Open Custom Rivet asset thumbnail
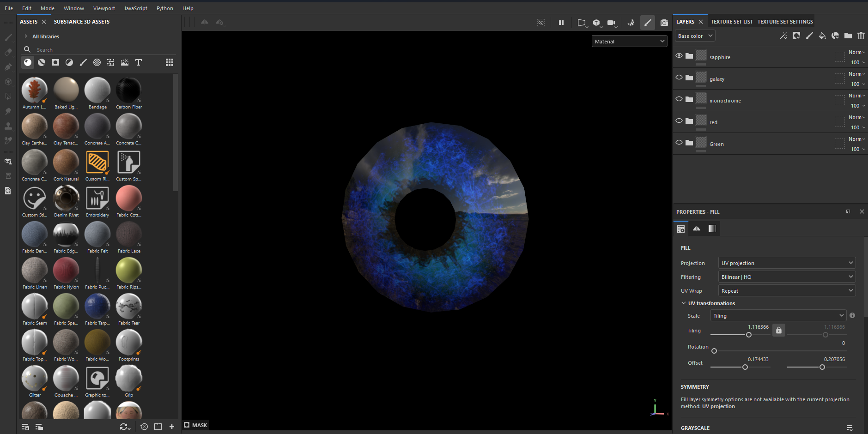 coord(97,163)
